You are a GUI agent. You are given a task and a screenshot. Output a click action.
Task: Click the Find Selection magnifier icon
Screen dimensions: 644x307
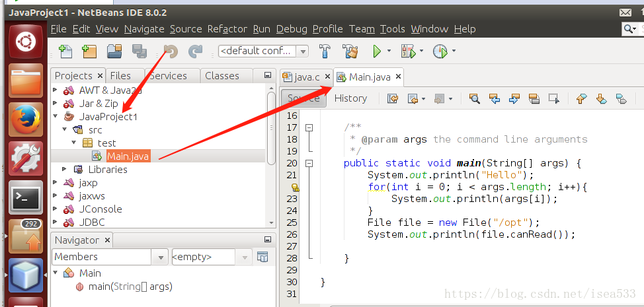474,98
